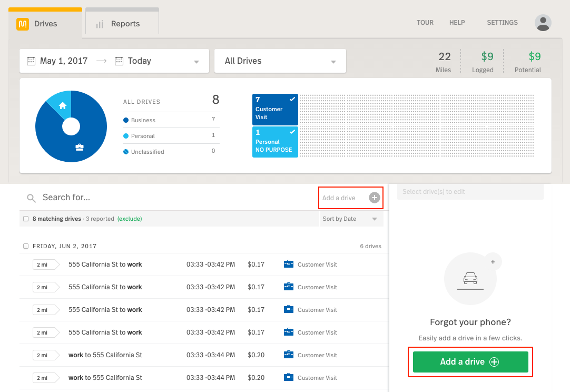Click the calendar icon next to May 1, 2017
This screenshot has width=570, height=392.
[31, 61]
